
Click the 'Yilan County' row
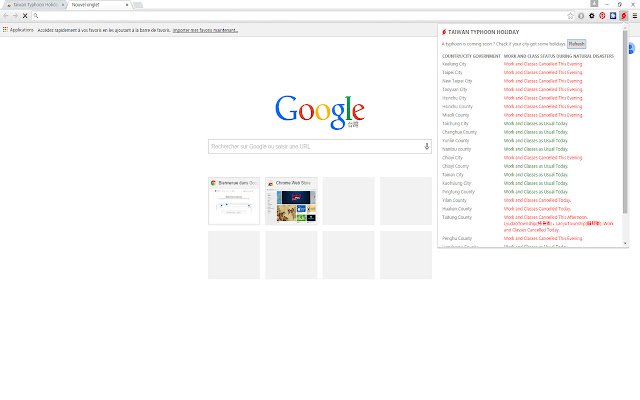click(529, 200)
